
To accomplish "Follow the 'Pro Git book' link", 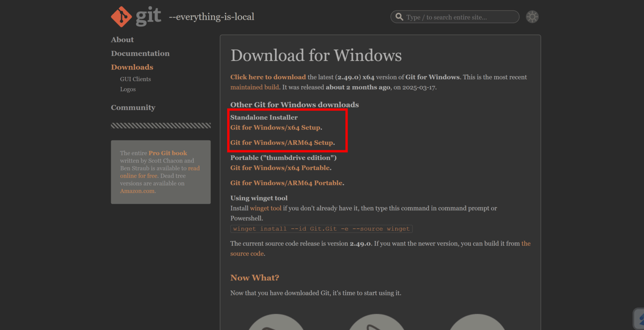I will click(168, 153).
